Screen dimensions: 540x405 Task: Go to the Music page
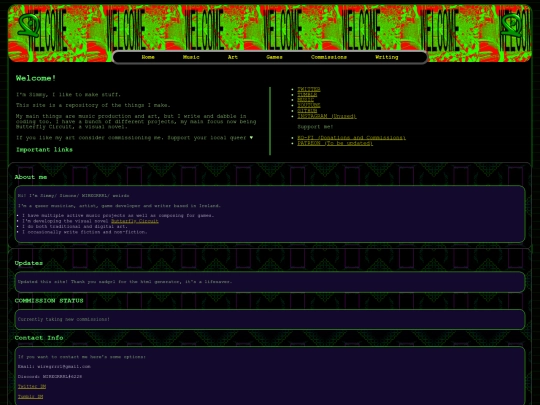191,57
